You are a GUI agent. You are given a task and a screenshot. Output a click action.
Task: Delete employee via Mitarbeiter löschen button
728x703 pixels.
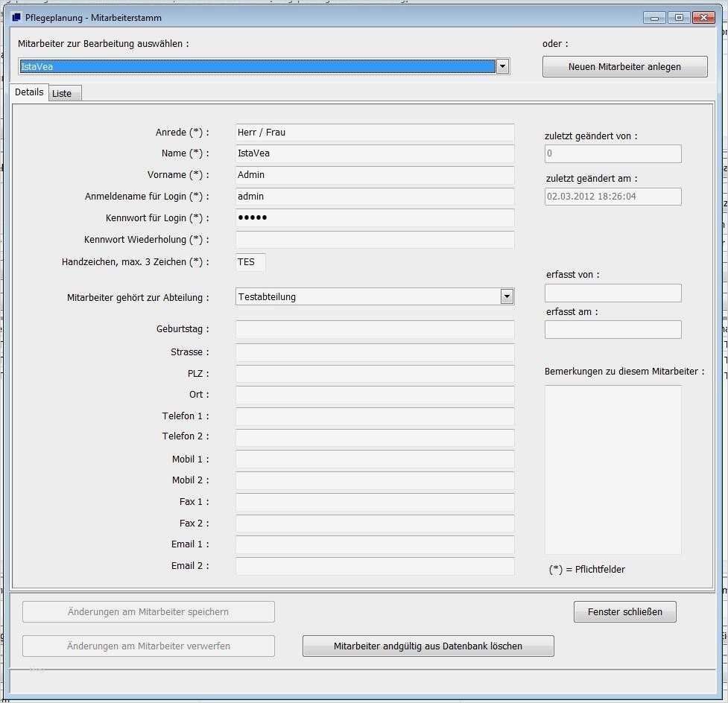tap(428, 646)
